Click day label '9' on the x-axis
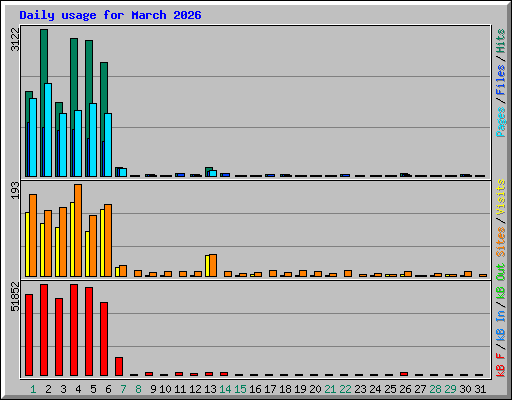This screenshot has width=512, height=400. coord(153,389)
